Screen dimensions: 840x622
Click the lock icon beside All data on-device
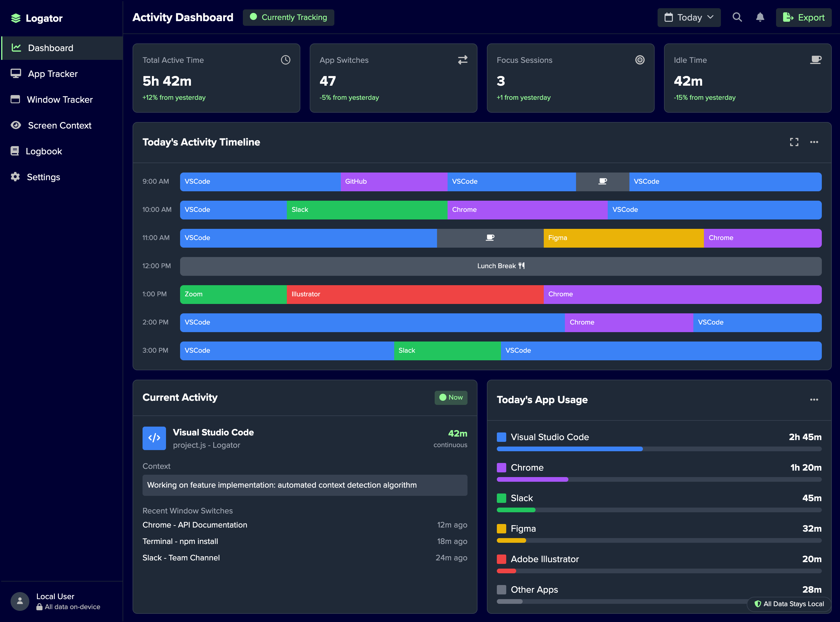pyautogui.click(x=39, y=607)
